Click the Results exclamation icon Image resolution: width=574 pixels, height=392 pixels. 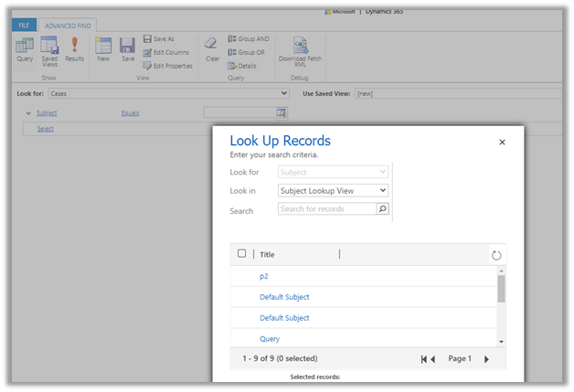(x=74, y=47)
